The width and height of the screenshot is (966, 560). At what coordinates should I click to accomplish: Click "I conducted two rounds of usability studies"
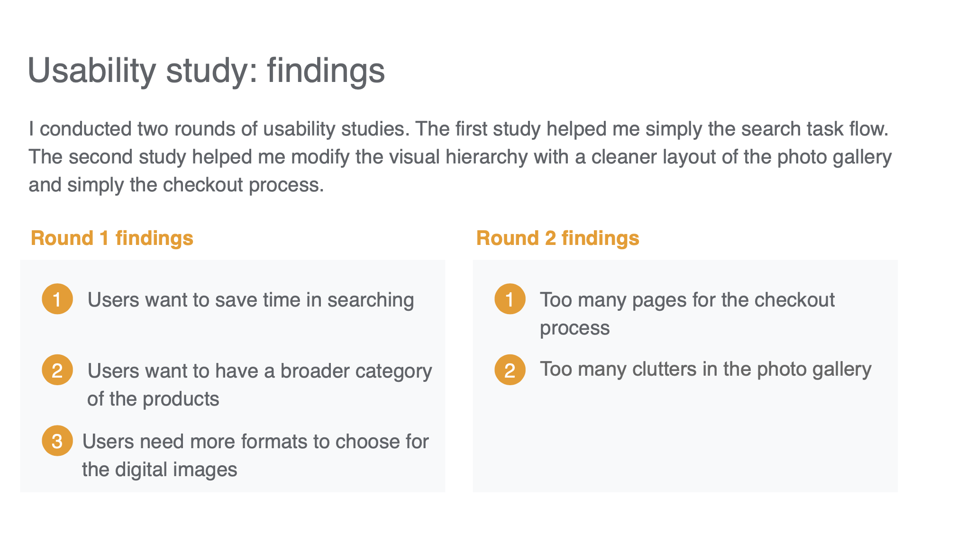coord(218,129)
